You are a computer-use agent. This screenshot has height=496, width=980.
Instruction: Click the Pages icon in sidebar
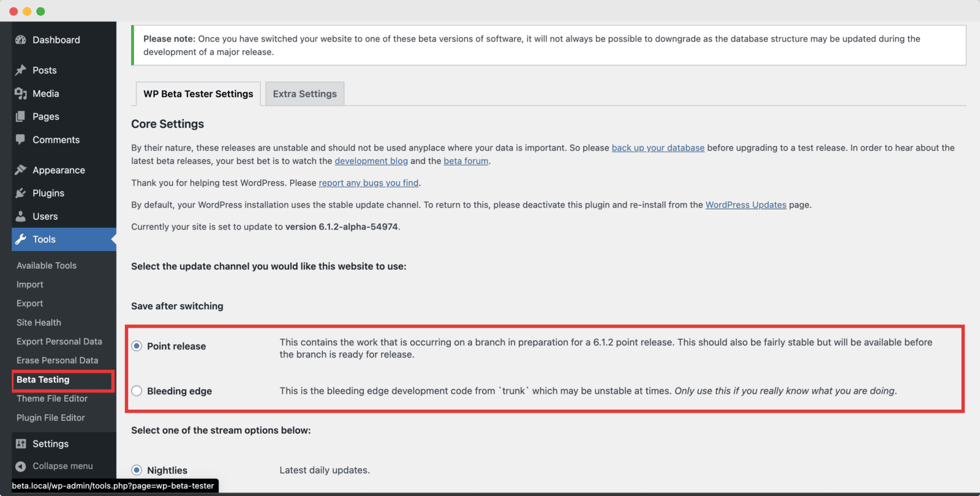click(21, 116)
